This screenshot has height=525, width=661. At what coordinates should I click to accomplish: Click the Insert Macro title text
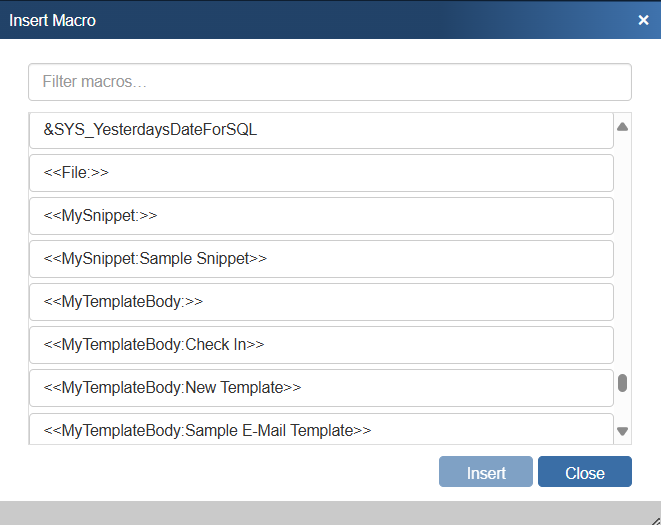53,20
